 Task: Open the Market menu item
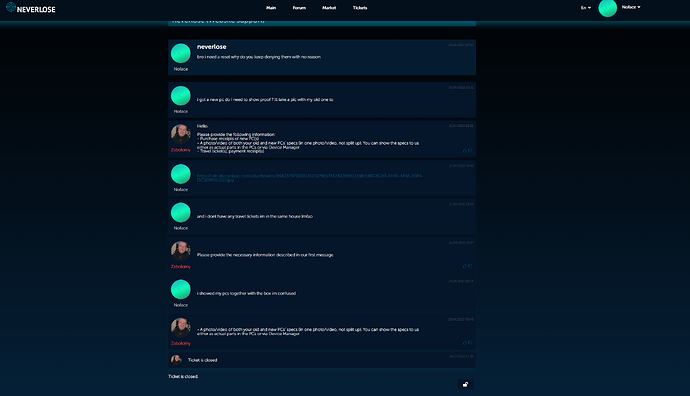coord(329,7)
